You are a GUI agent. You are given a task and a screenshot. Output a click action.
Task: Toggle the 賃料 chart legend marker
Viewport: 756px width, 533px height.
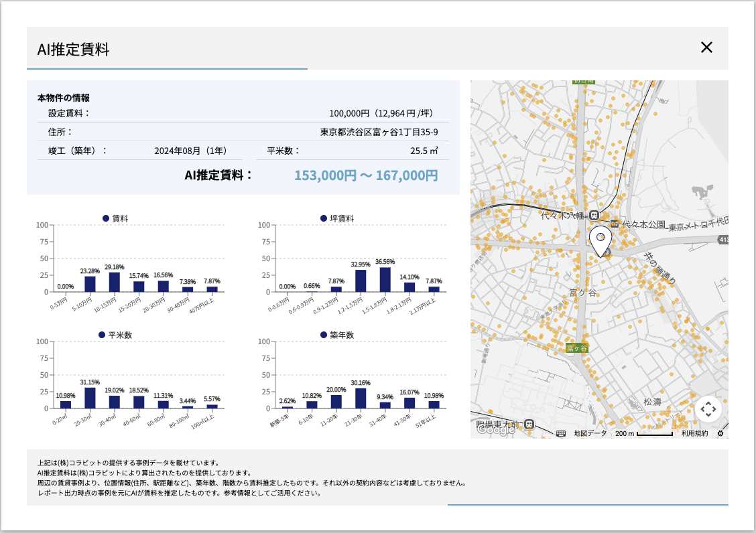(x=106, y=218)
